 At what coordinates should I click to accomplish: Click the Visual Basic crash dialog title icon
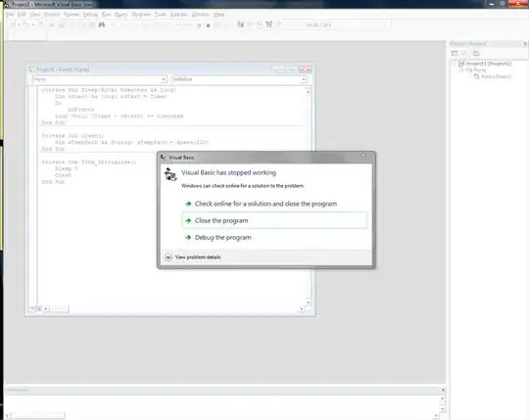tap(164, 157)
